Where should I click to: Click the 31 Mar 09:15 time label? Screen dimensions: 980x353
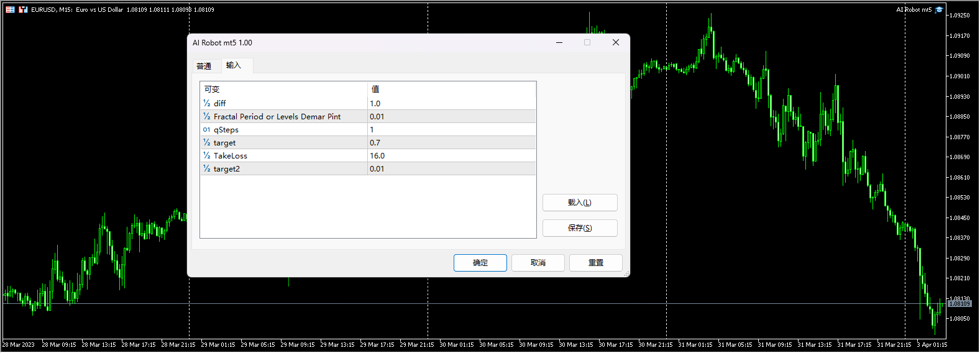(775, 344)
